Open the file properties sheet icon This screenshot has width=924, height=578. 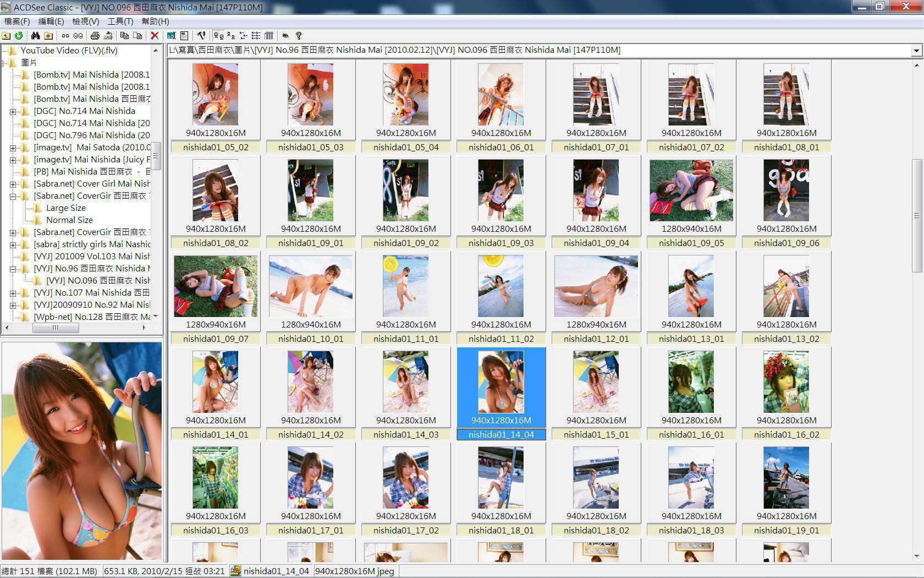coord(184,36)
